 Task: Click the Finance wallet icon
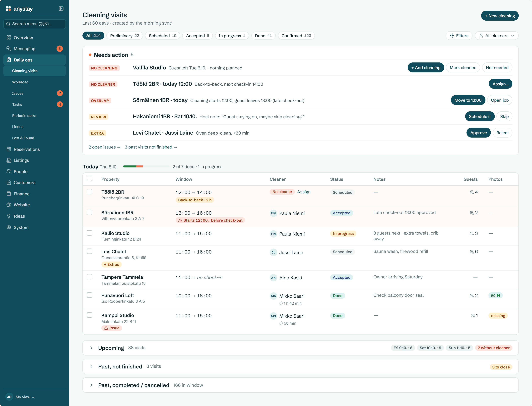click(9, 194)
